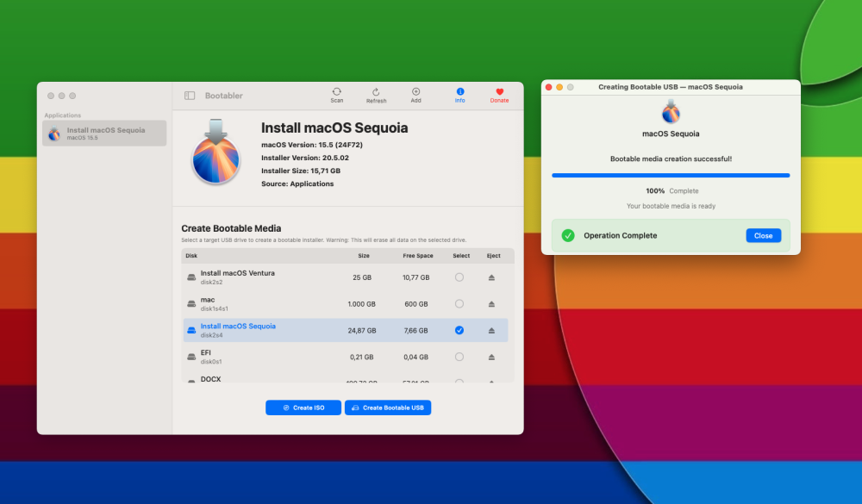Click the DOCX disk row name
Viewport: 862px width, 504px height.
(210, 379)
